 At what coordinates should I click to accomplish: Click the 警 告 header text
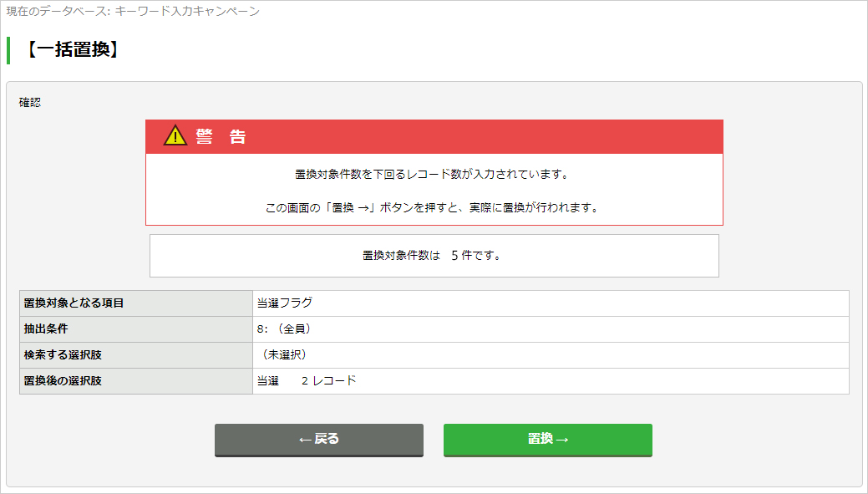(221, 137)
